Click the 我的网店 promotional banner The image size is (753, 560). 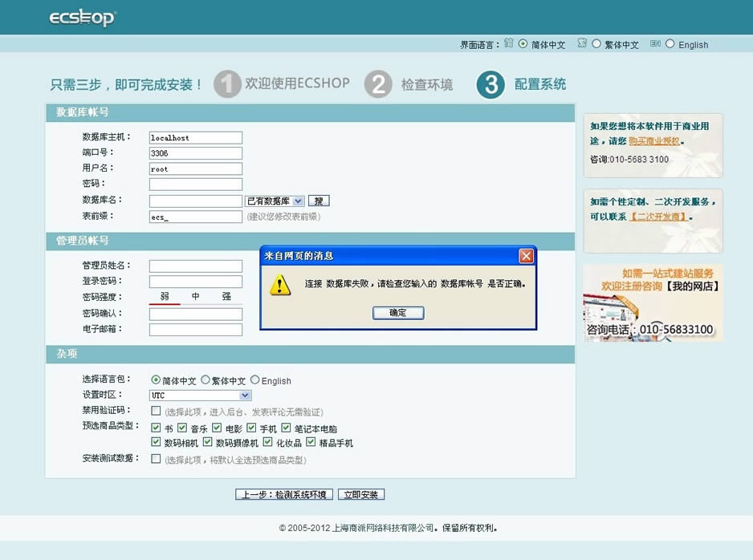[x=653, y=302]
